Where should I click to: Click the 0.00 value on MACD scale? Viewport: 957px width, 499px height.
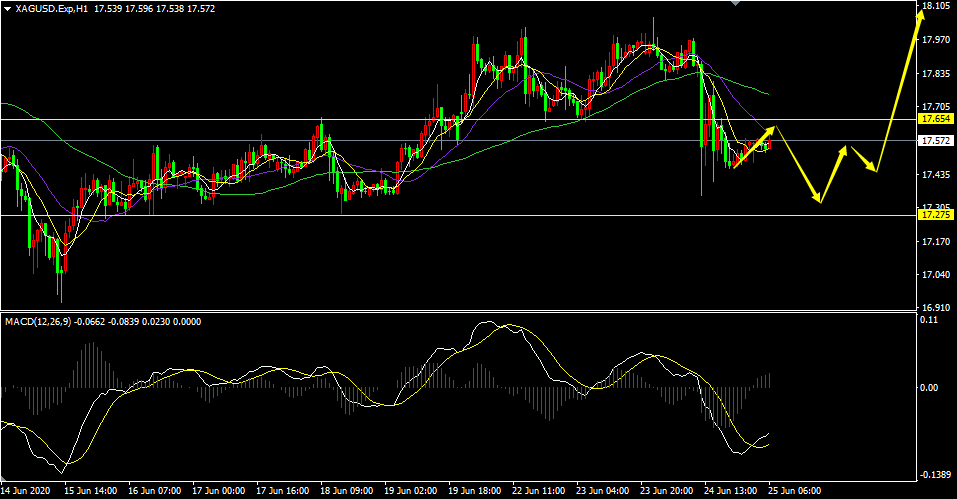tap(930, 387)
